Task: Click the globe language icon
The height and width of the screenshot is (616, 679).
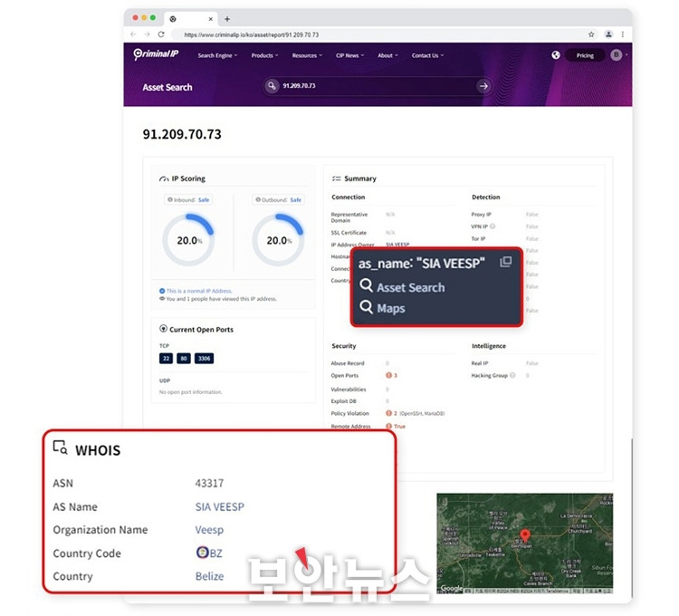Action: coord(556,55)
